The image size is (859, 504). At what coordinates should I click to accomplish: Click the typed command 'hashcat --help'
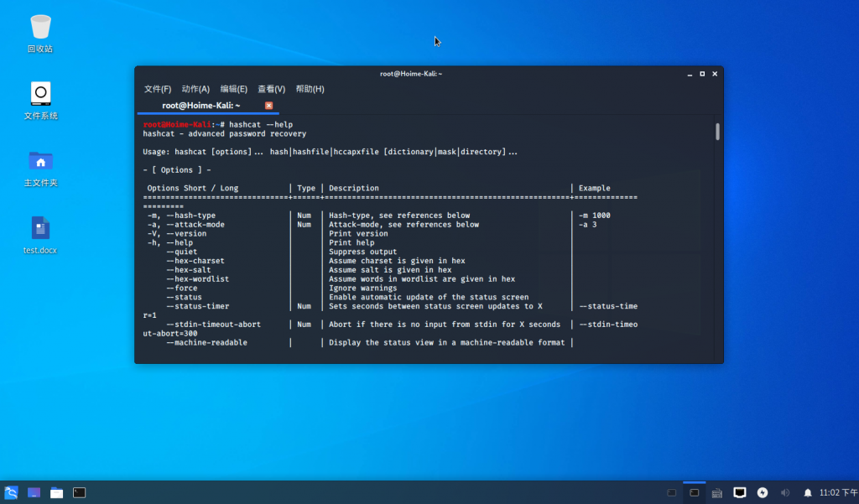(x=261, y=124)
